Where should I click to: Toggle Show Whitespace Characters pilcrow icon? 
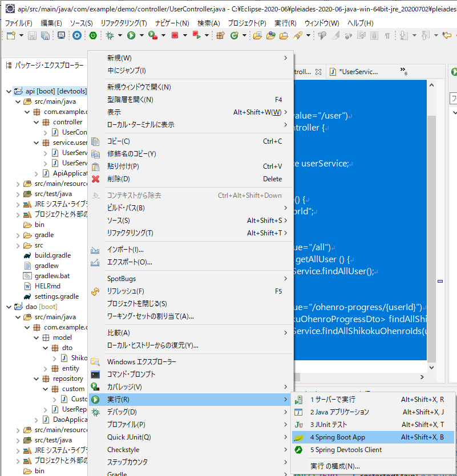click(387, 36)
